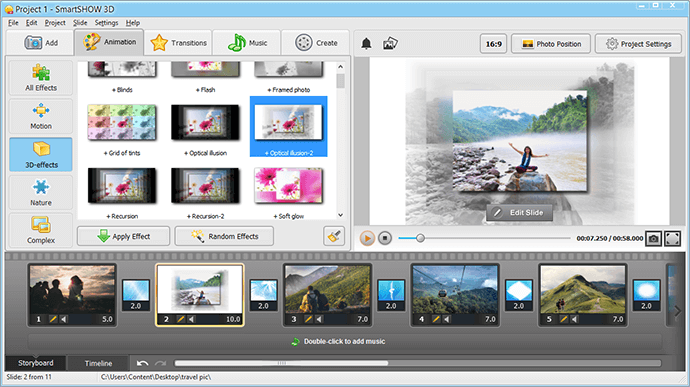Click the Edit Slide button
The width and height of the screenshot is (690, 387).
(x=519, y=213)
